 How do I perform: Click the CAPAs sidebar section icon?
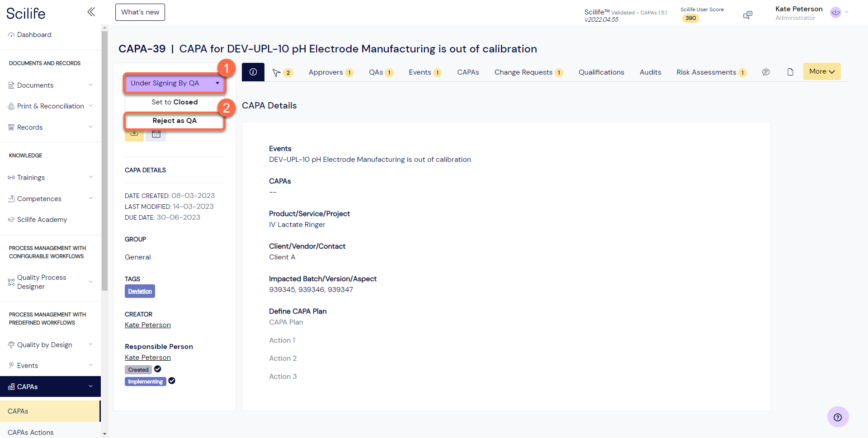tap(11, 387)
